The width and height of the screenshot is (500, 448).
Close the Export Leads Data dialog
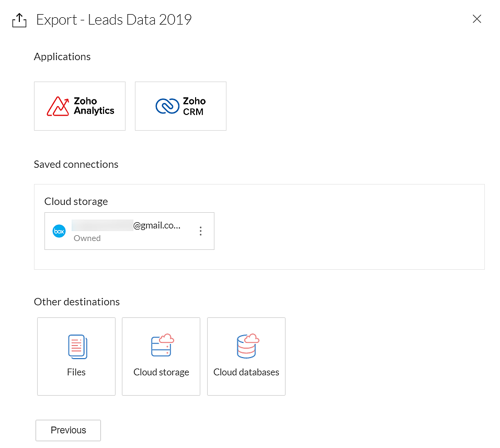click(x=476, y=19)
